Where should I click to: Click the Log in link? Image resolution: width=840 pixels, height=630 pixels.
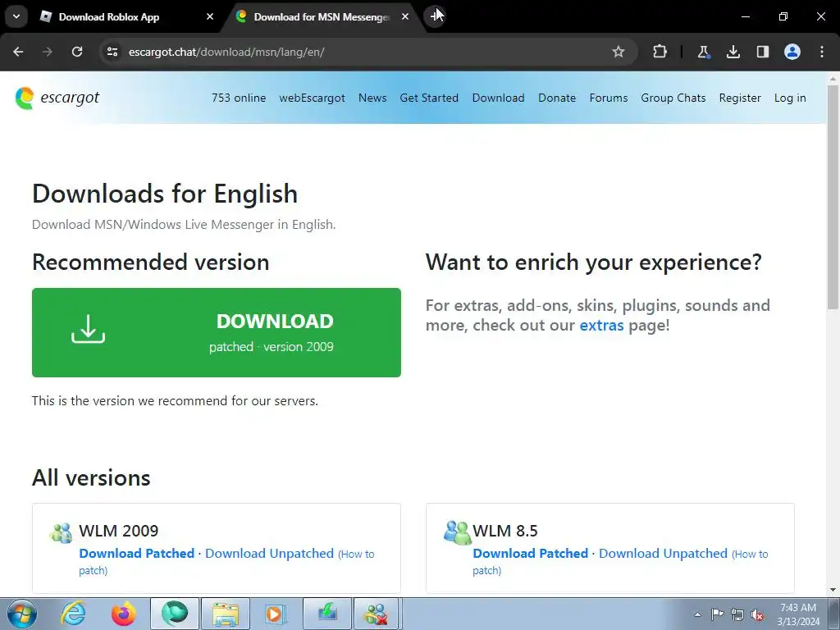tap(790, 98)
